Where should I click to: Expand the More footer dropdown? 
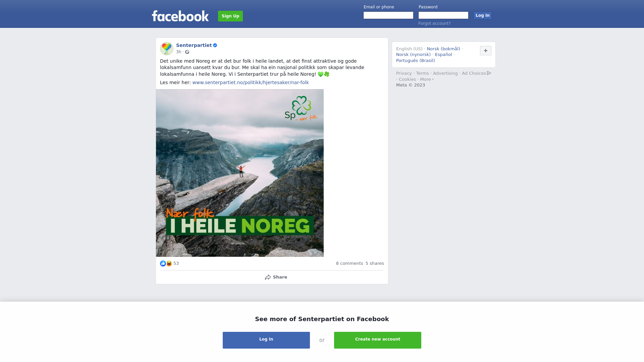click(x=427, y=79)
